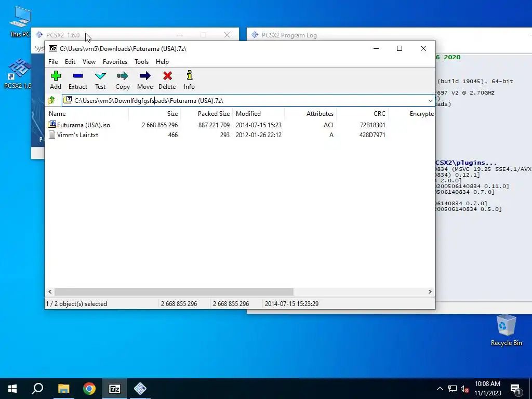The height and width of the screenshot is (399, 532).
Task: Open the File menu
Action: point(53,61)
